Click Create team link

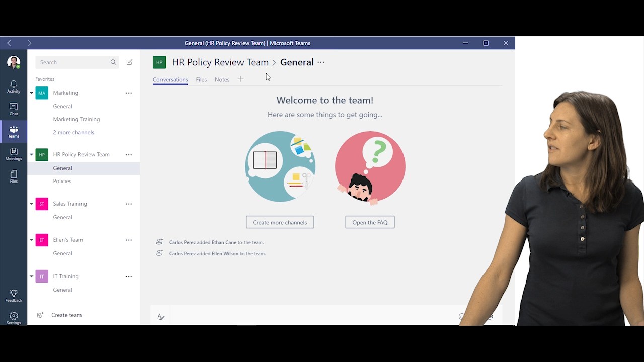click(66, 315)
